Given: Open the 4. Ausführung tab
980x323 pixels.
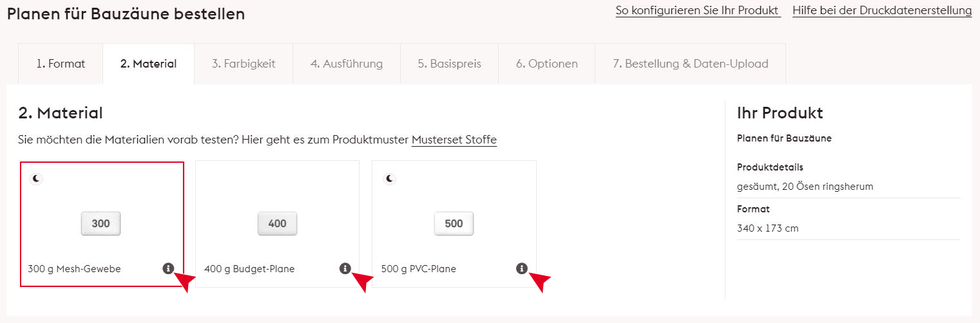Looking at the screenshot, I should coord(347,64).
